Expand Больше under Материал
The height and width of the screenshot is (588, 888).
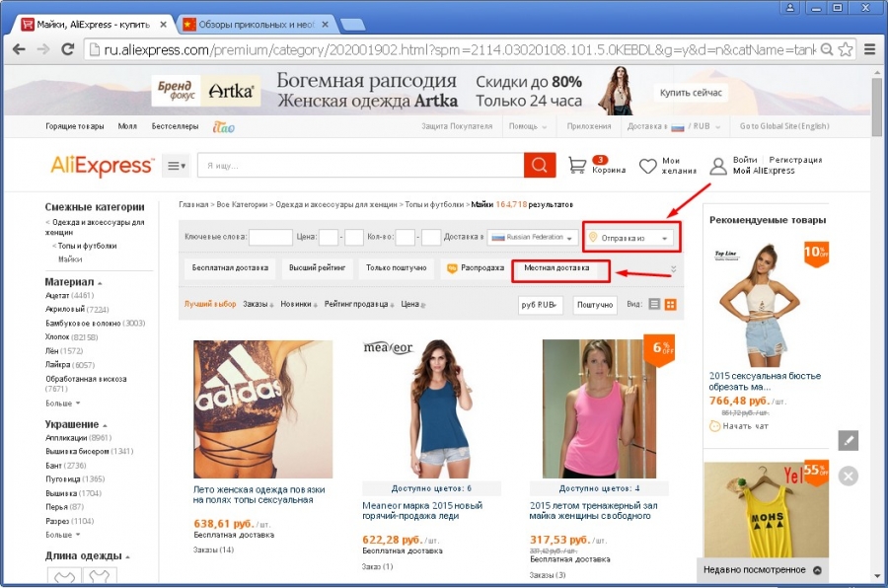tap(63, 404)
